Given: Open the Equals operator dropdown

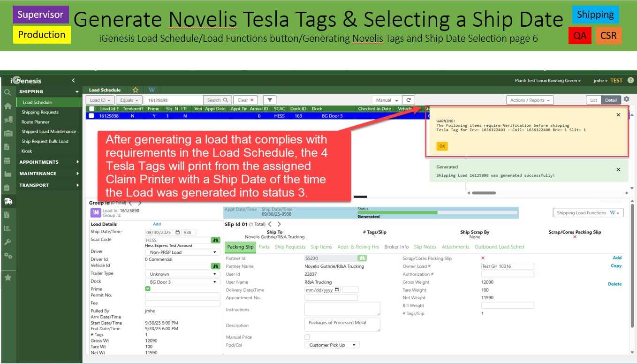Looking at the screenshot, I should (129, 100).
